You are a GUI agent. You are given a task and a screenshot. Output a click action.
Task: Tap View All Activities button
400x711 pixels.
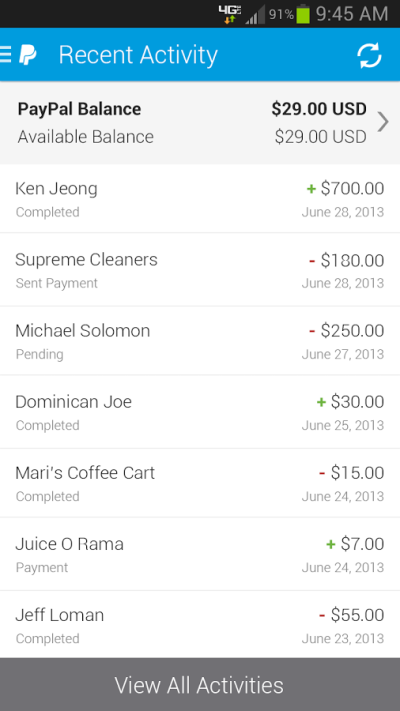[200, 685]
